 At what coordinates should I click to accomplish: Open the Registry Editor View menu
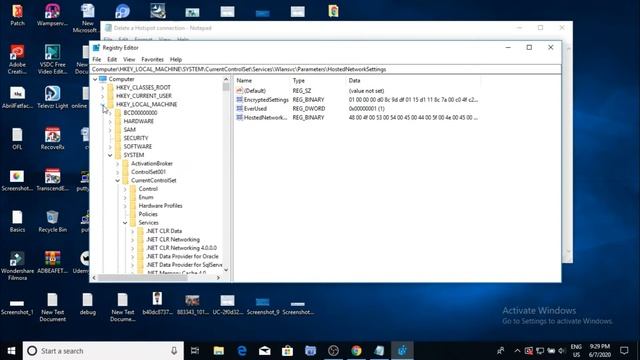pyautogui.click(x=129, y=59)
